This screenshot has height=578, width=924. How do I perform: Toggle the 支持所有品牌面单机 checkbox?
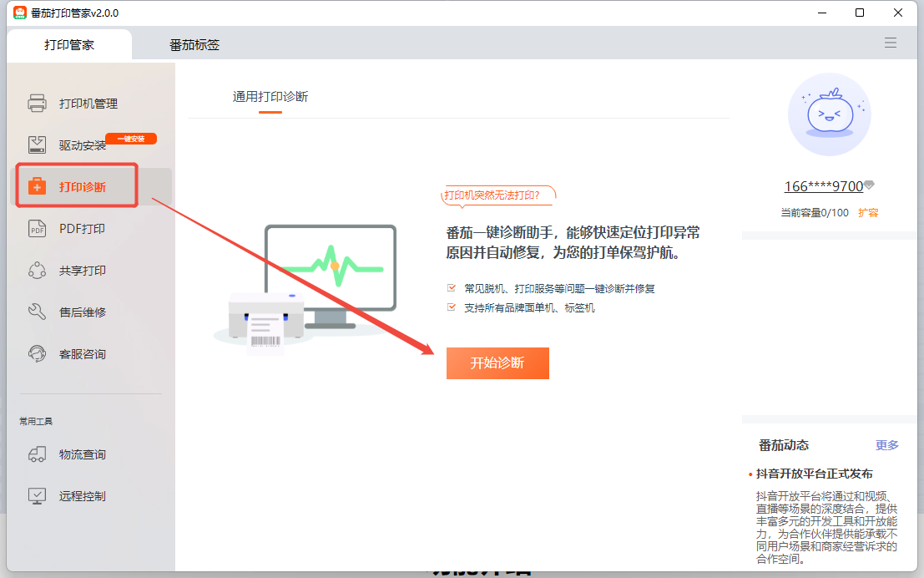tap(452, 307)
